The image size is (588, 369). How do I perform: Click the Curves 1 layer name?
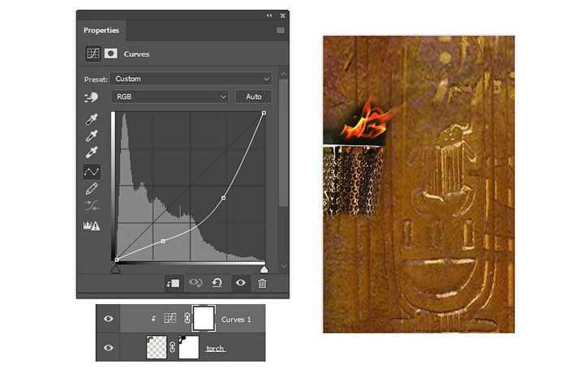(x=236, y=320)
